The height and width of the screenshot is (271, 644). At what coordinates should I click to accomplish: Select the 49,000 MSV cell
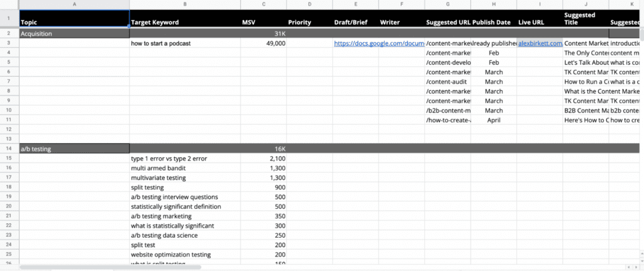tap(264, 43)
